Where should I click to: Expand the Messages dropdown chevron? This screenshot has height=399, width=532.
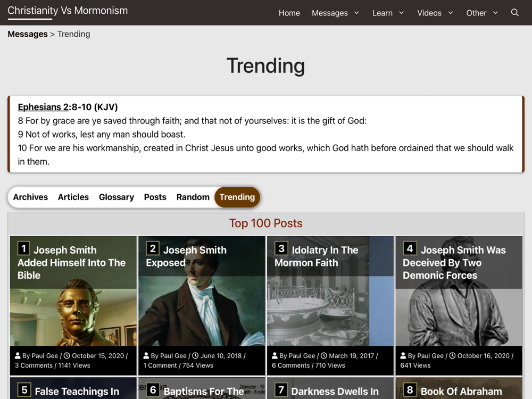pyautogui.click(x=356, y=13)
